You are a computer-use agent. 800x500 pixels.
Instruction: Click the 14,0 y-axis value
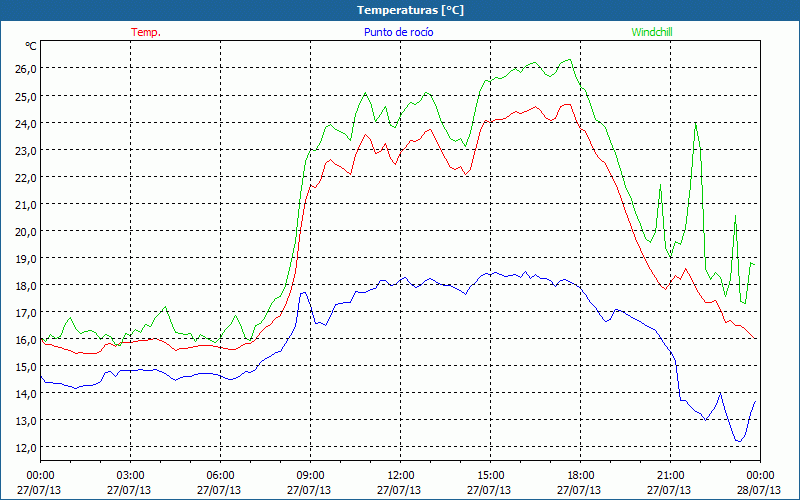[26, 393]
